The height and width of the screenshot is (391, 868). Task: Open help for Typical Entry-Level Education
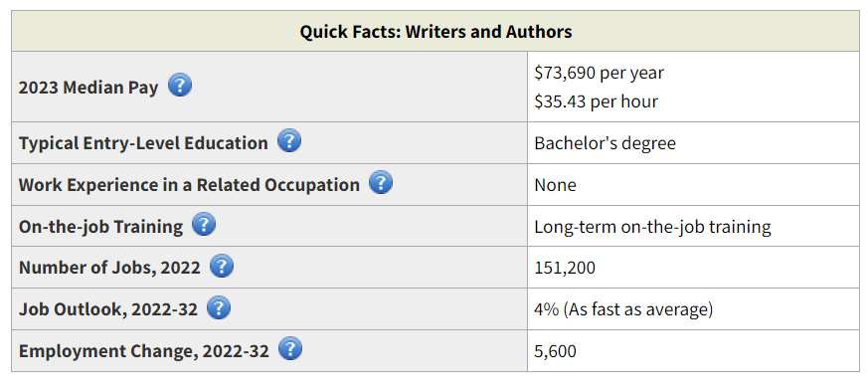click(289, 141)
